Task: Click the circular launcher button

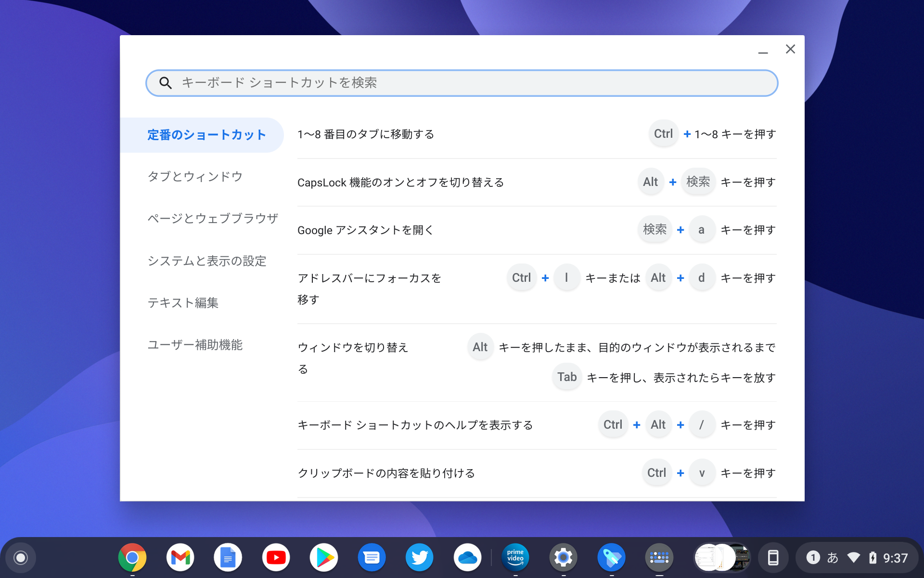Action: pos(19,557)
